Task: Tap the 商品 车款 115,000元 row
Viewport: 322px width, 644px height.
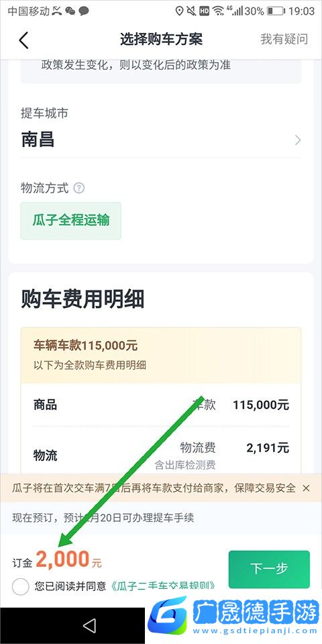Action: click(x=161, y=405)
